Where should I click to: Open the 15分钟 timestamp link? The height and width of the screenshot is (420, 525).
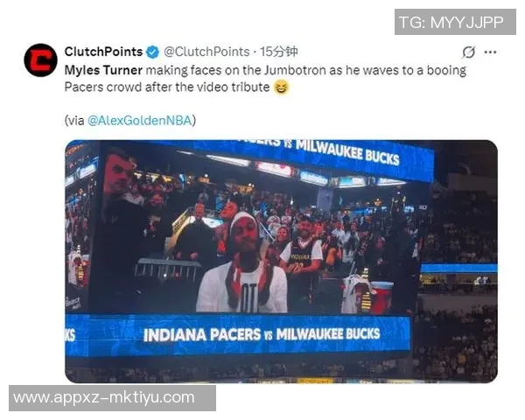point(279,52)
